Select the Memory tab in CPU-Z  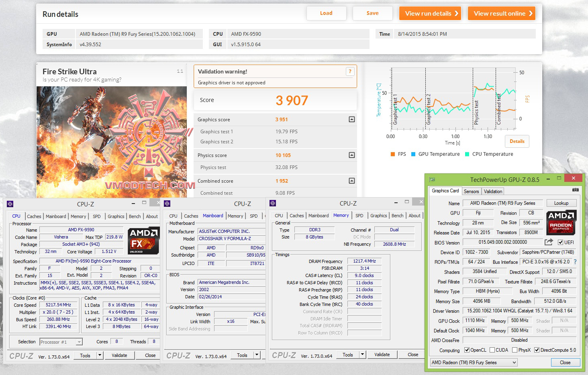[341, 215]
